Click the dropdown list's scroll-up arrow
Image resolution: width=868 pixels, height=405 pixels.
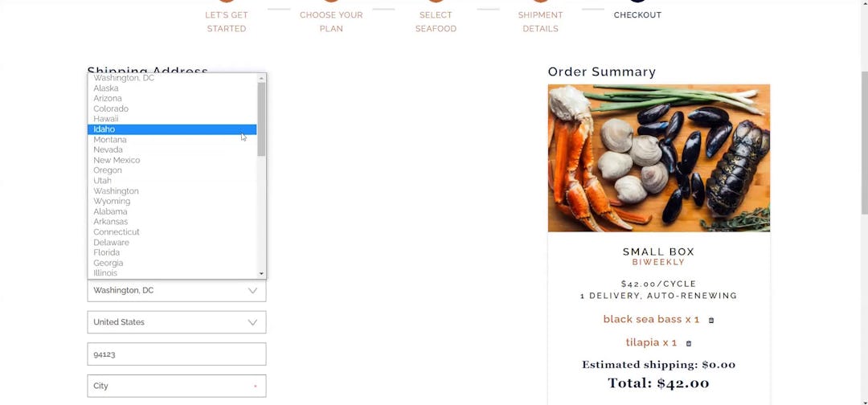[x=261, y=79]
